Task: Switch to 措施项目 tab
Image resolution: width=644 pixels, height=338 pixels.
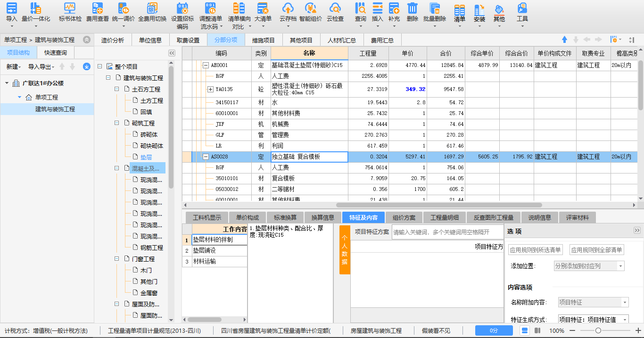Action: 264,40
